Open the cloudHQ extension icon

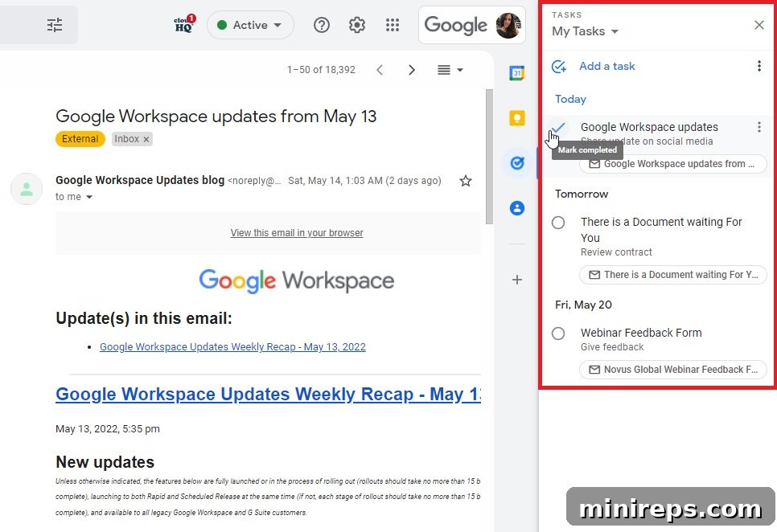tap(184, 24)
